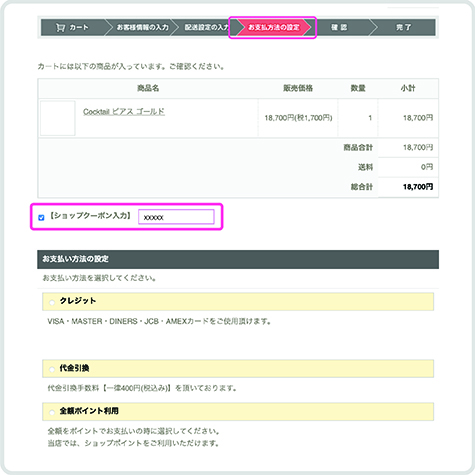This screenshot has width=475, height=475.
Task: Click 全額ポイント利用 option label
Action: coord(89,411)
